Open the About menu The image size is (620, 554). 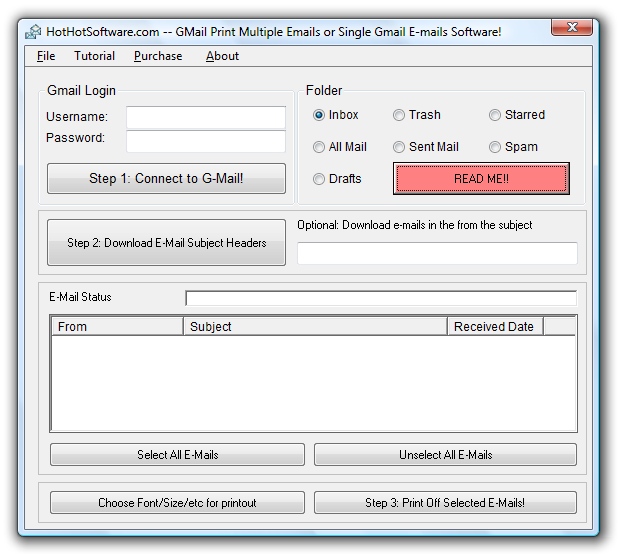pos(222,56)
